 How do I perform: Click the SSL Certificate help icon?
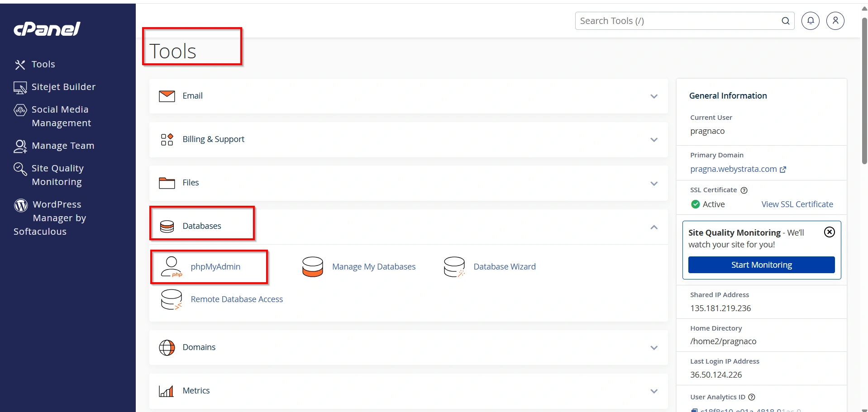pos(744,190)
